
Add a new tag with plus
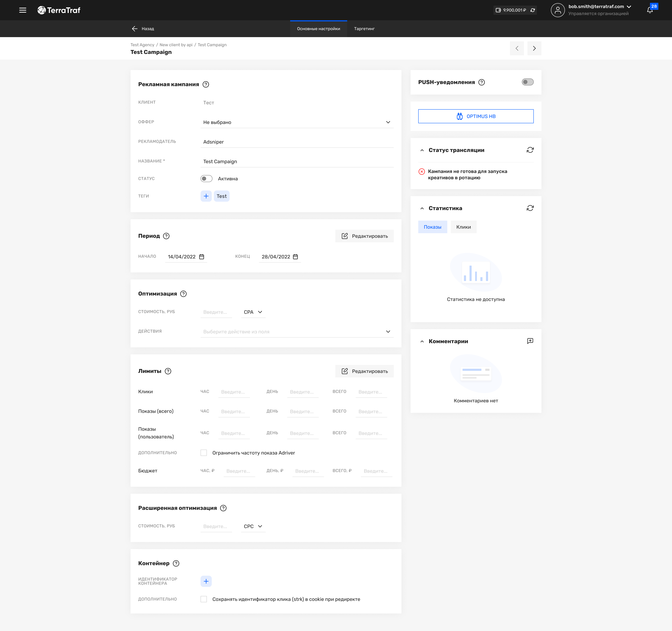[206, 196]
